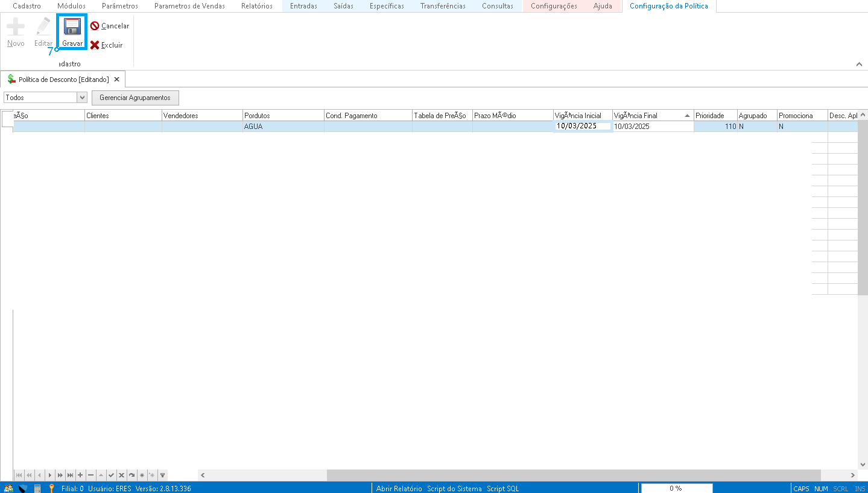This screenshot has height=493, width=868.
Task: Select the Configuração da Política tab
Action: tap(669, 6)
